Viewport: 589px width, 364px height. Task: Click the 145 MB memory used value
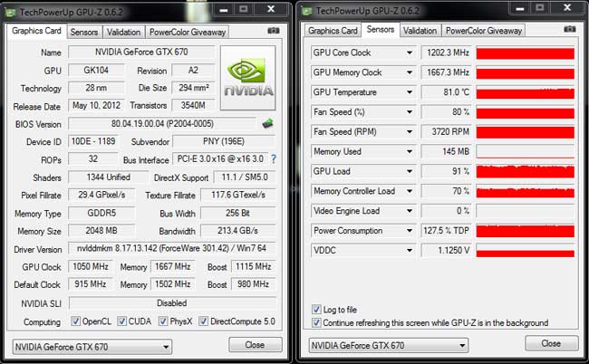(447, 151)
